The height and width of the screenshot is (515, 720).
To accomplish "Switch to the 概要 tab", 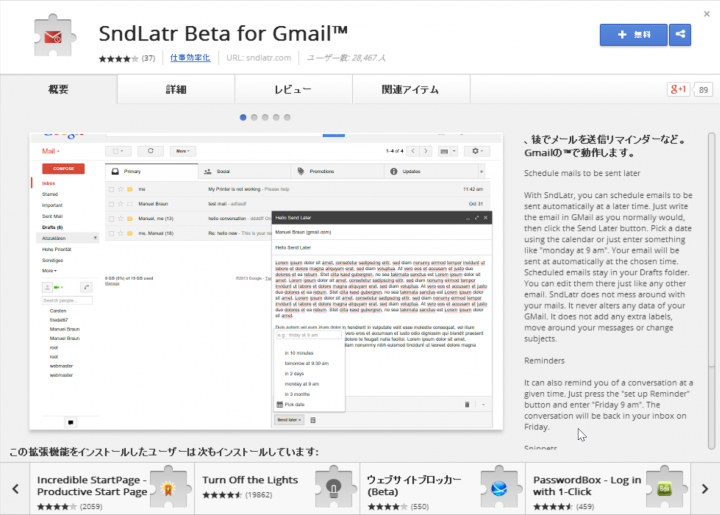I will point(58,90).
